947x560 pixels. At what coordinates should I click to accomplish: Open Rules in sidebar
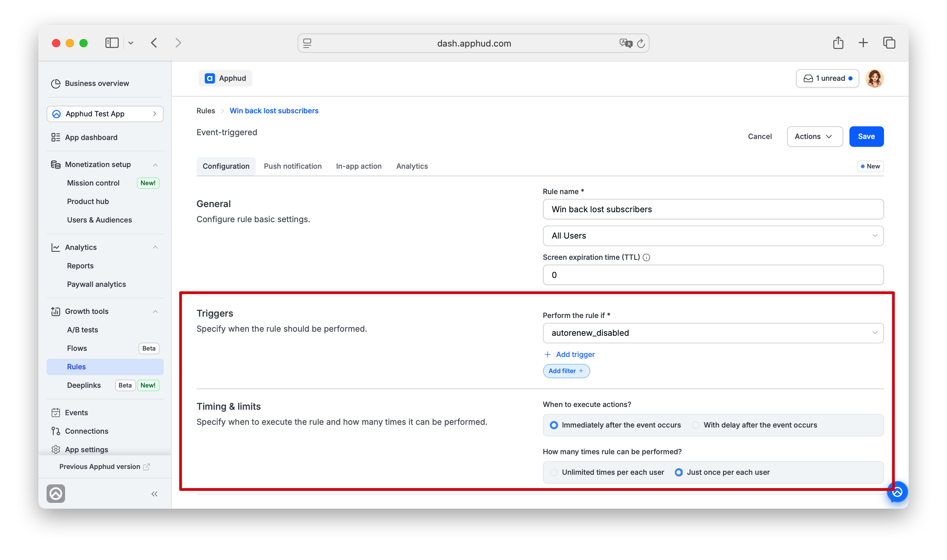(105, 367)
